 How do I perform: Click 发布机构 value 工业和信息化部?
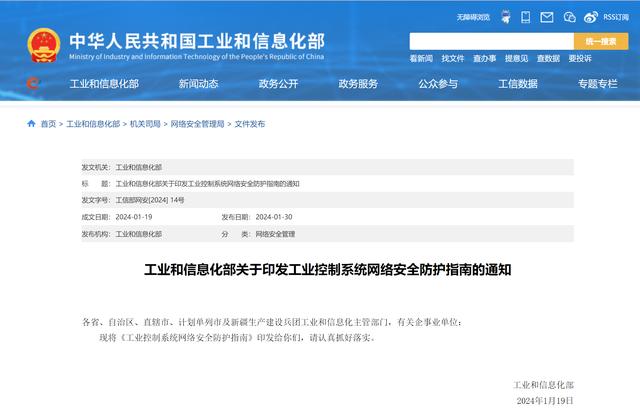[x=139, y=234]
